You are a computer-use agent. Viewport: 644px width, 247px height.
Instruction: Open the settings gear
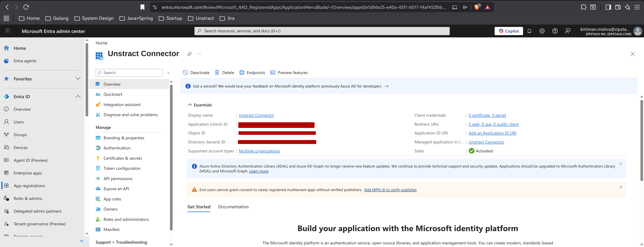542,31
